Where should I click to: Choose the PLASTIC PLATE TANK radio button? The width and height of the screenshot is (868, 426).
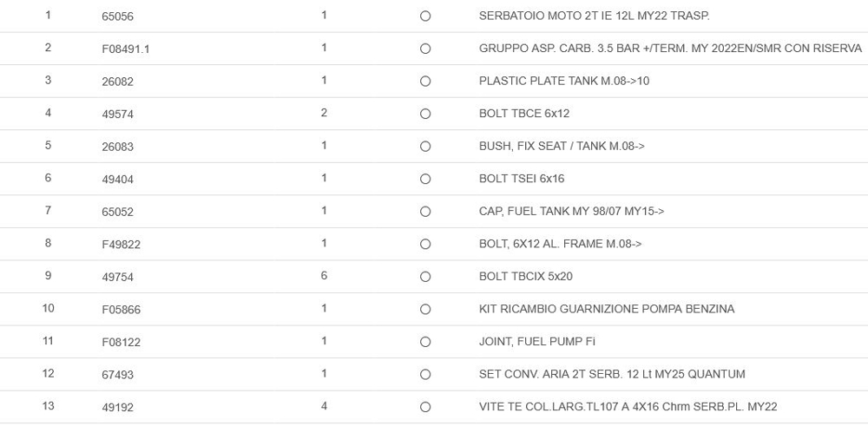[x=425, y=82]
